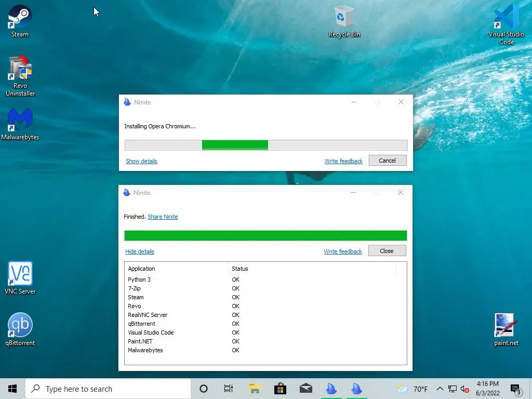This screenshot has width=532, height=399.
Task: Open network status tray icon
Action: coord(453,389)
